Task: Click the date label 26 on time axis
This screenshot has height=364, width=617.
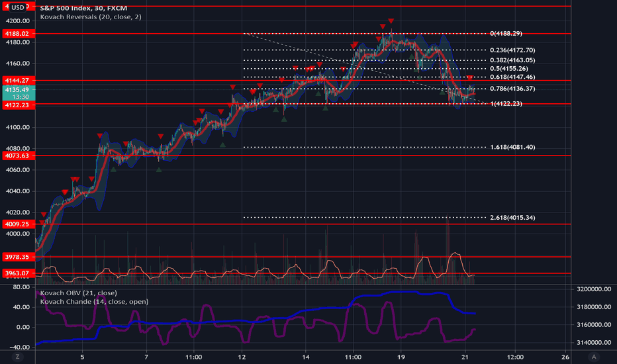Action: [x=565, y=357]
